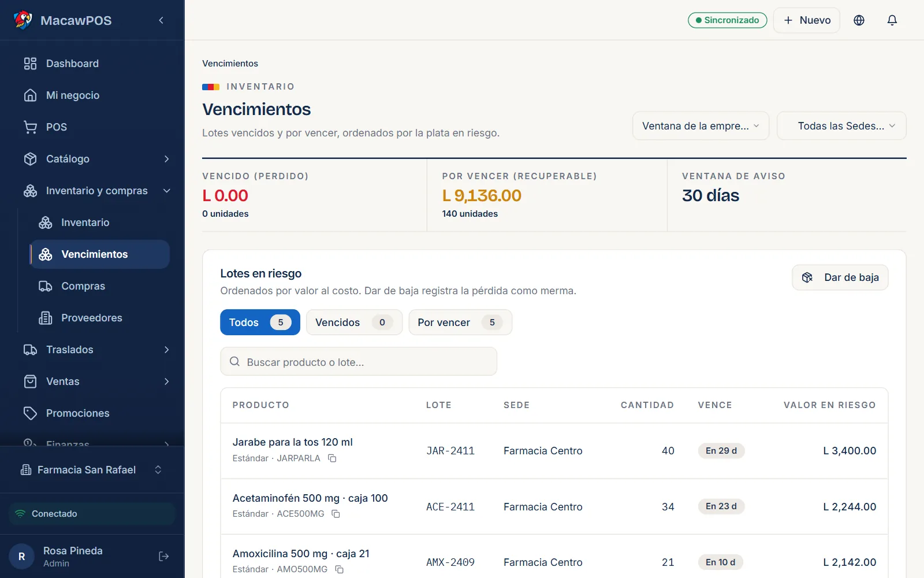Click the MacawPOS parrot logo

[23, 20]
